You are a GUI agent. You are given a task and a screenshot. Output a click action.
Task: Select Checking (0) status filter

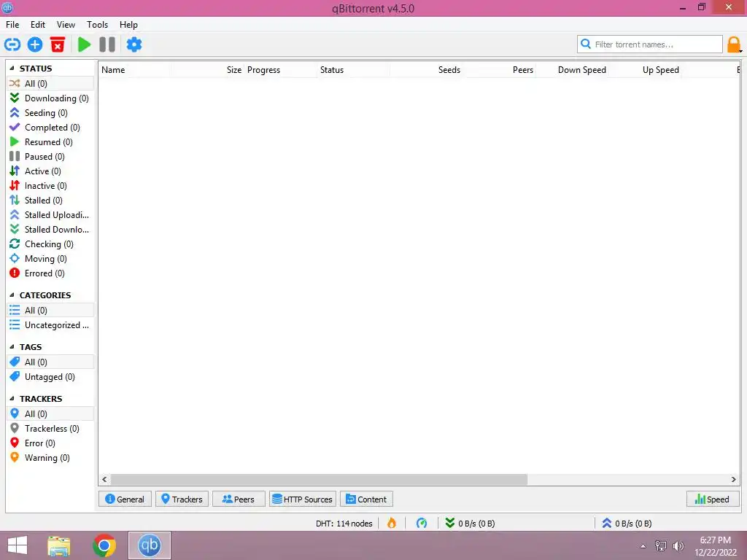(x=50, y=244)
